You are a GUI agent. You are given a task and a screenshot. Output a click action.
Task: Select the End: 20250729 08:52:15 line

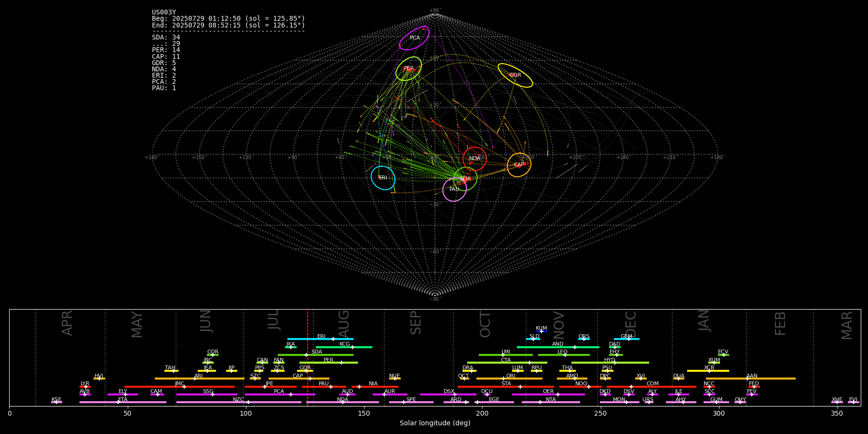229,25
